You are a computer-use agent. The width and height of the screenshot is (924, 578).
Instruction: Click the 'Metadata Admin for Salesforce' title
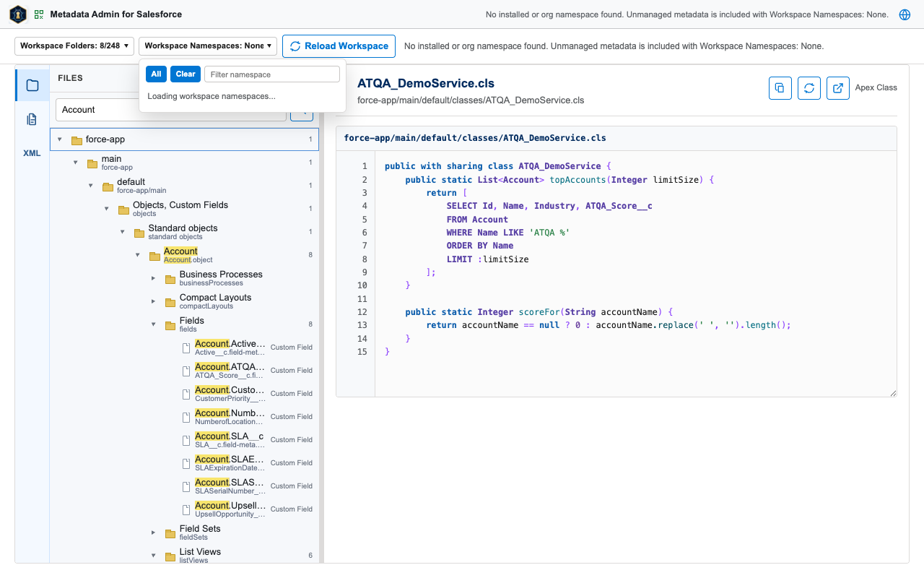[x=116, y=14]
